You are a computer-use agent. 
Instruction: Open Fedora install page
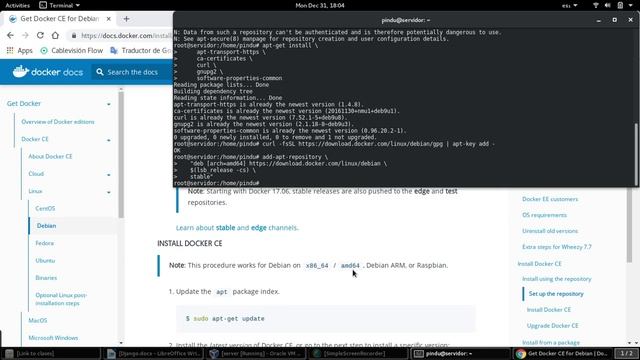coord(44,243)
